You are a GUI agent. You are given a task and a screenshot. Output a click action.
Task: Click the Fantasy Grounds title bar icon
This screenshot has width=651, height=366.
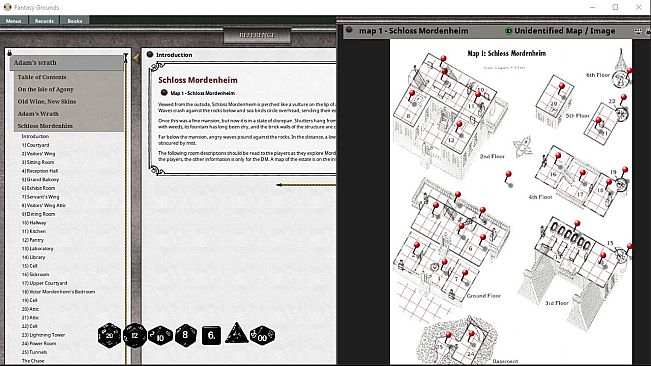[7, 7]
